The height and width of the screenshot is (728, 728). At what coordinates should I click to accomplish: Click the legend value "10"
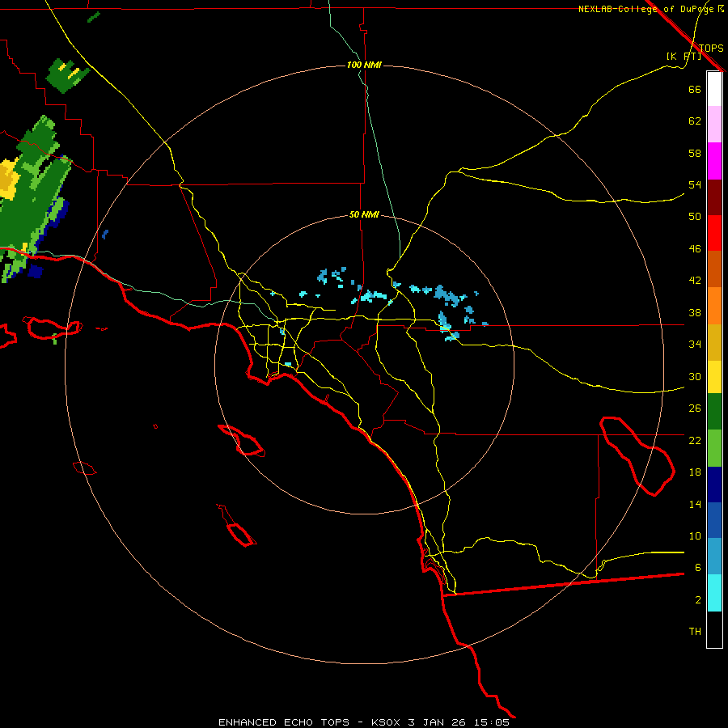pyautogui.click(x=695, y=536)
